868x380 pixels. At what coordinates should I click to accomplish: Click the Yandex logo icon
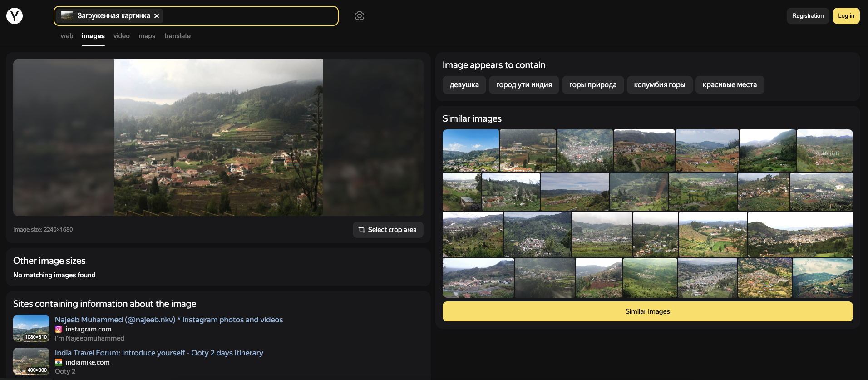15,16
